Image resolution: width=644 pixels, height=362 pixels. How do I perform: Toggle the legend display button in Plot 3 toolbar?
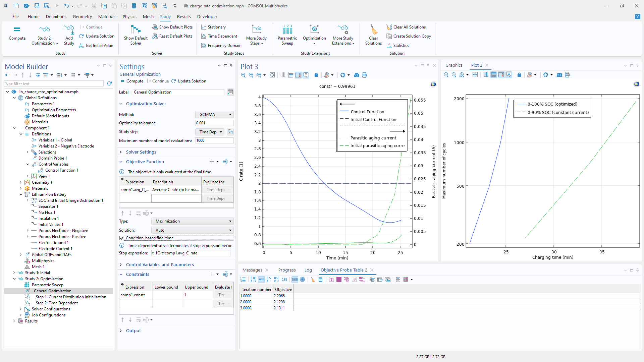[298, 75]
